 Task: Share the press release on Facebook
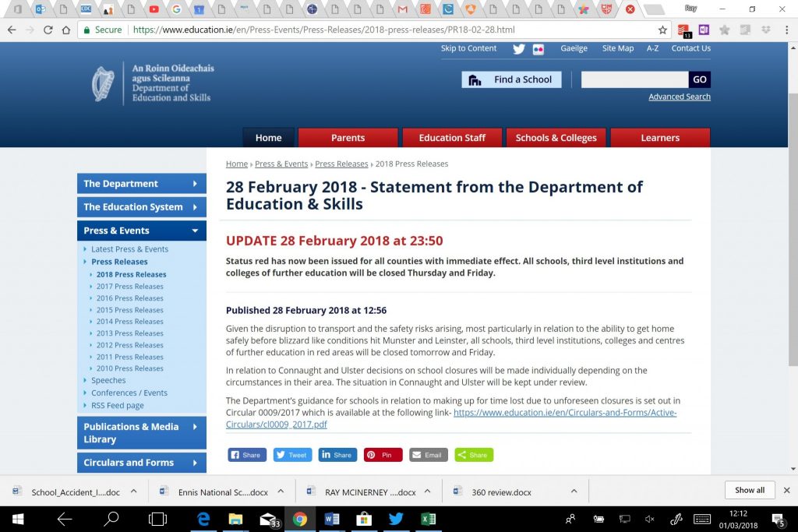(247, 455)
